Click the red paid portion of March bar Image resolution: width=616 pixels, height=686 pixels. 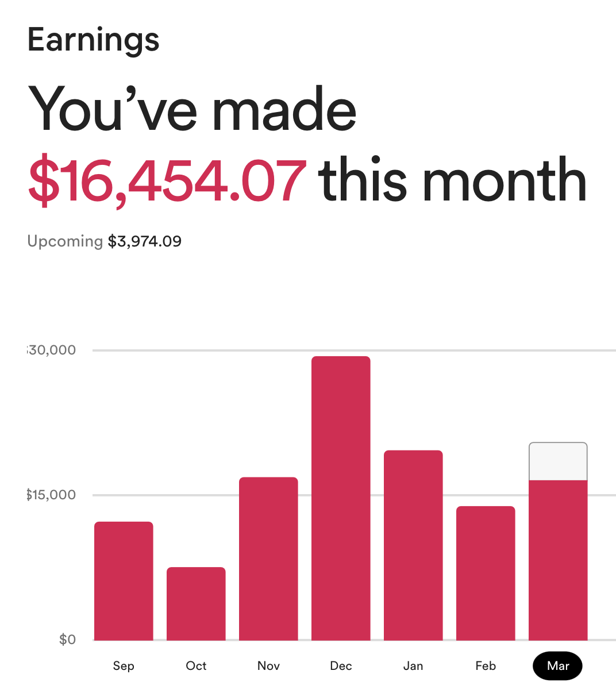pos(558,560)
